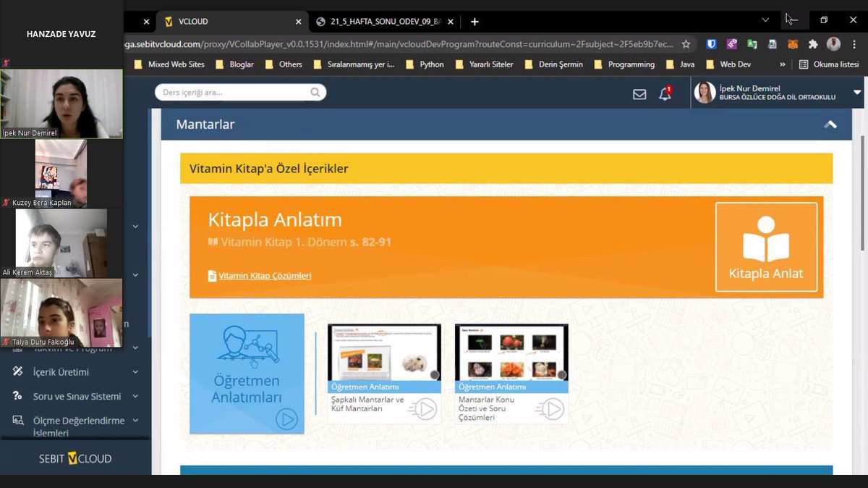Click the Kitapla Anlat button
Image resolution: width=868 pixels, height=488 pixels.
coord(766,247)
